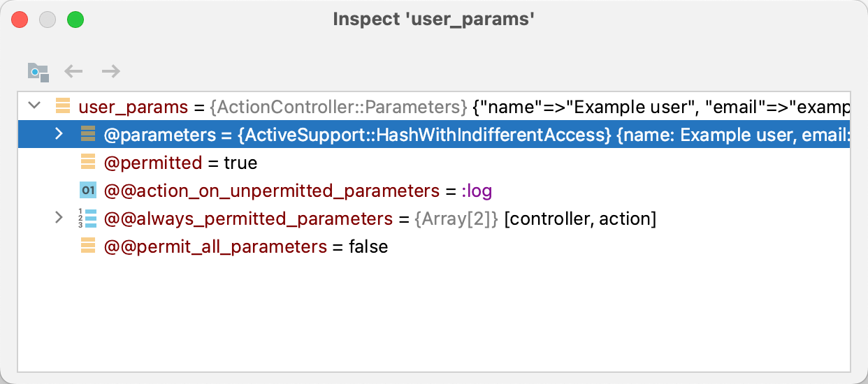Viewport: 868px width, 384px height.
Task: Click the icon beside @permitted
Action: (88, 163)
